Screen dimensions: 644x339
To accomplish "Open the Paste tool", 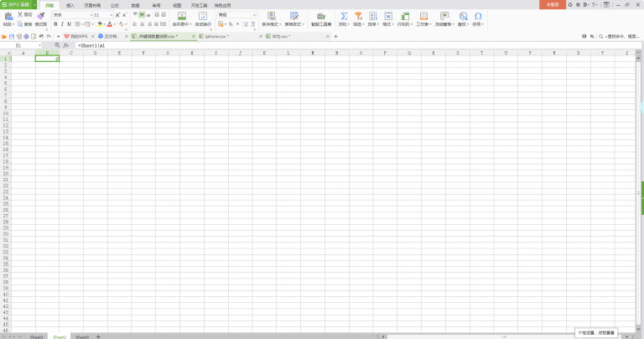I will click(x=8, y=19).
